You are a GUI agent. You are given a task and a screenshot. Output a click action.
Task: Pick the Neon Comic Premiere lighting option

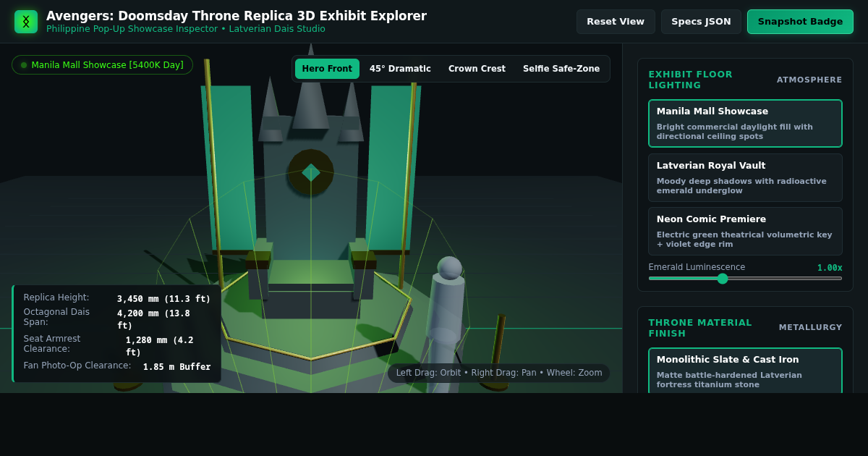[745, 231]
